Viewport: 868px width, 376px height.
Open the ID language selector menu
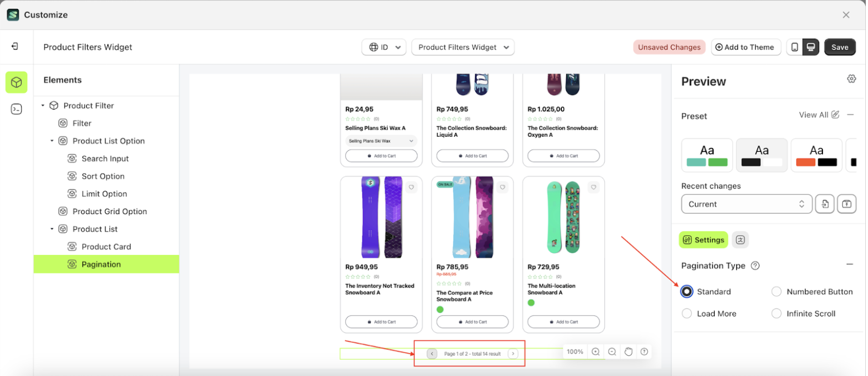[384, 47]
